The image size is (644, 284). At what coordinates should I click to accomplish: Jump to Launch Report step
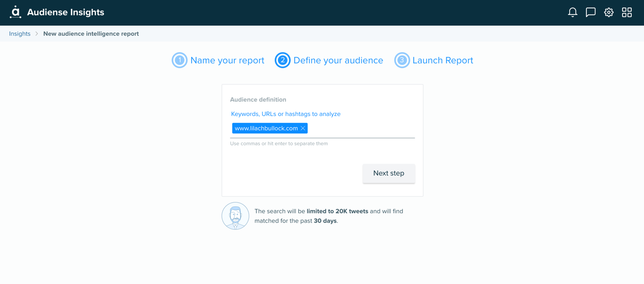pos(443,60)
